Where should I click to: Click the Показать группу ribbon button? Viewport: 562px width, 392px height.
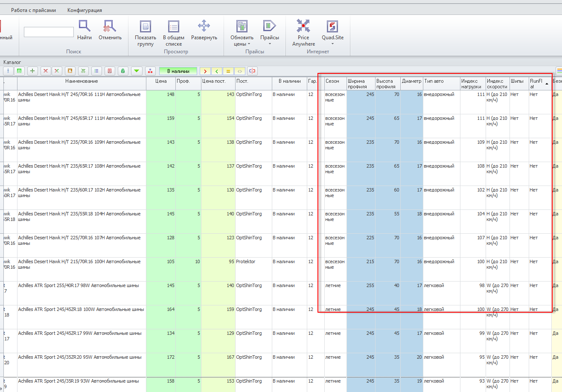tap(146, 33)
